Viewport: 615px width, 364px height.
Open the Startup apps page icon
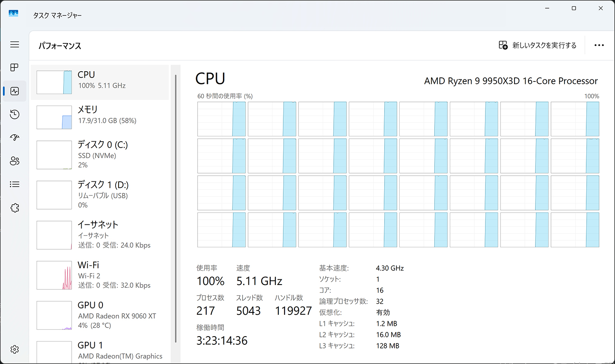click(x=15, y=138)
